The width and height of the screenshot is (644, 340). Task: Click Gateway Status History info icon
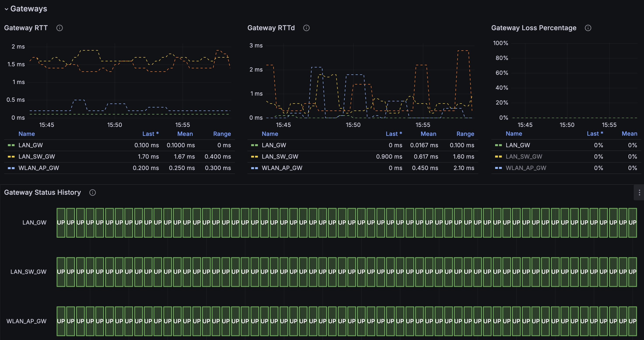(x=92, y=192)
